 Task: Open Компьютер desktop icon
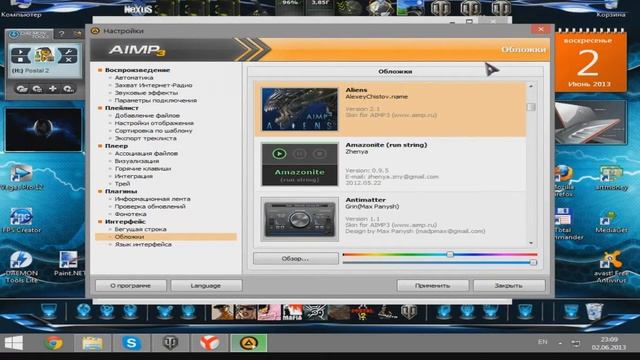21,9
